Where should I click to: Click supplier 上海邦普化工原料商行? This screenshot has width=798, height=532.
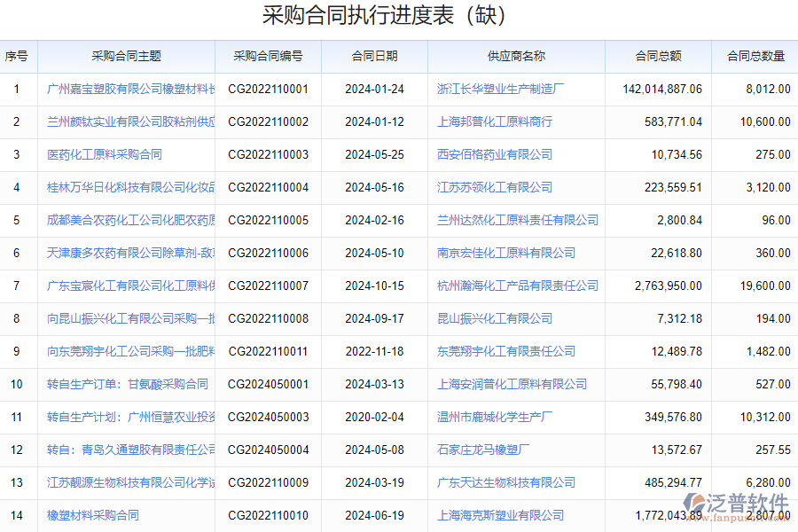point(497,121)
